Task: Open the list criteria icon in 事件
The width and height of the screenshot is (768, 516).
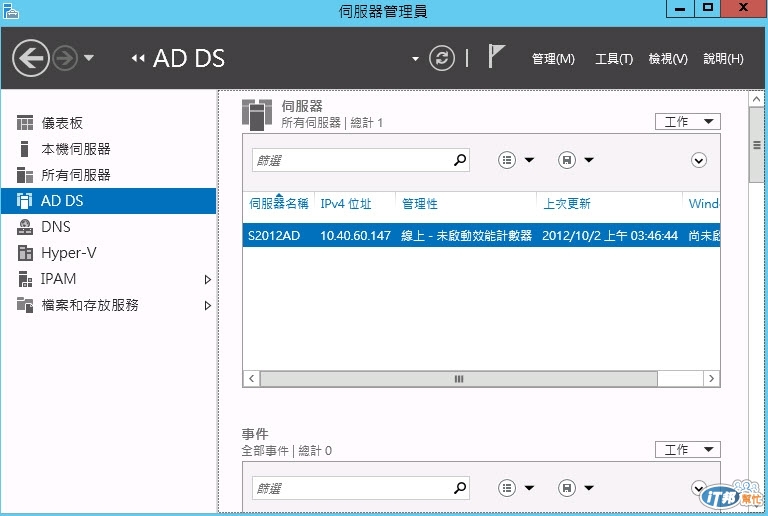Action: (507, 488)
